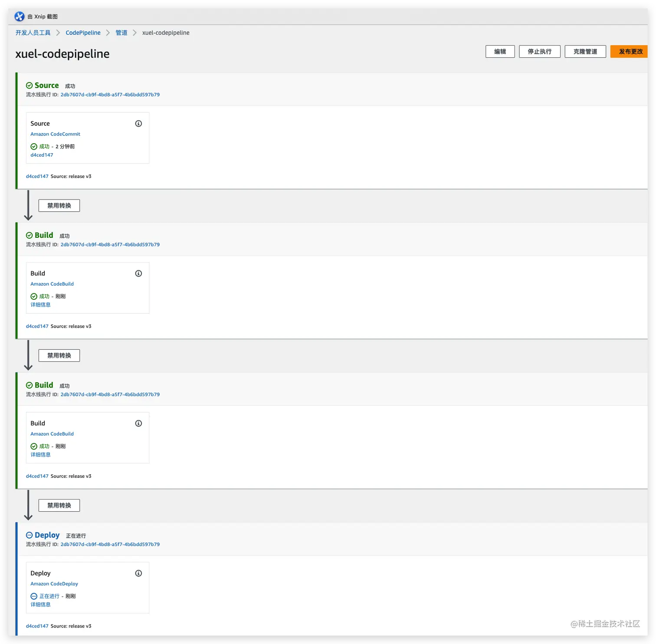Open CodePipeline breadcrumb link

tap(83, 33)
